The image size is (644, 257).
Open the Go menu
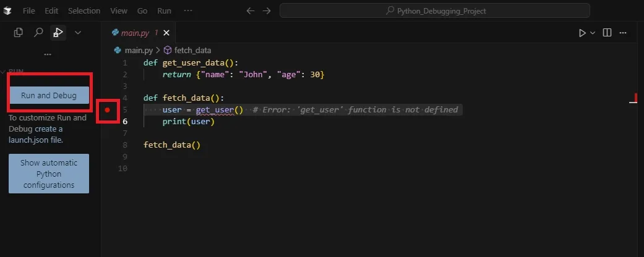(142, 11)
